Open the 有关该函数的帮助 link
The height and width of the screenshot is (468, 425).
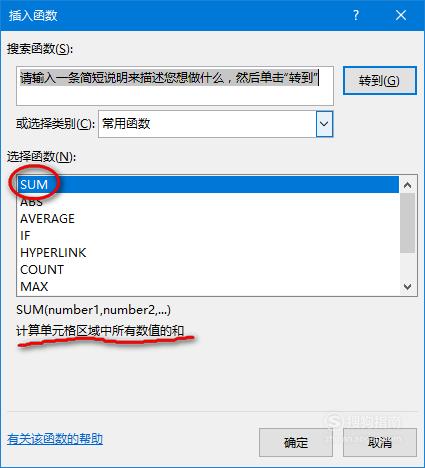coord(55,439)
